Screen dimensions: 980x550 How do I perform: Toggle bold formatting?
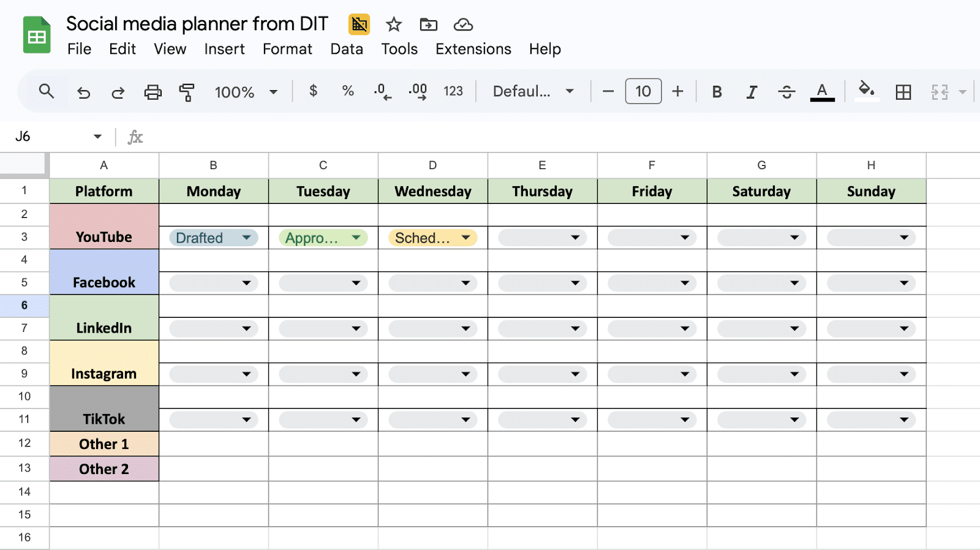717,92
